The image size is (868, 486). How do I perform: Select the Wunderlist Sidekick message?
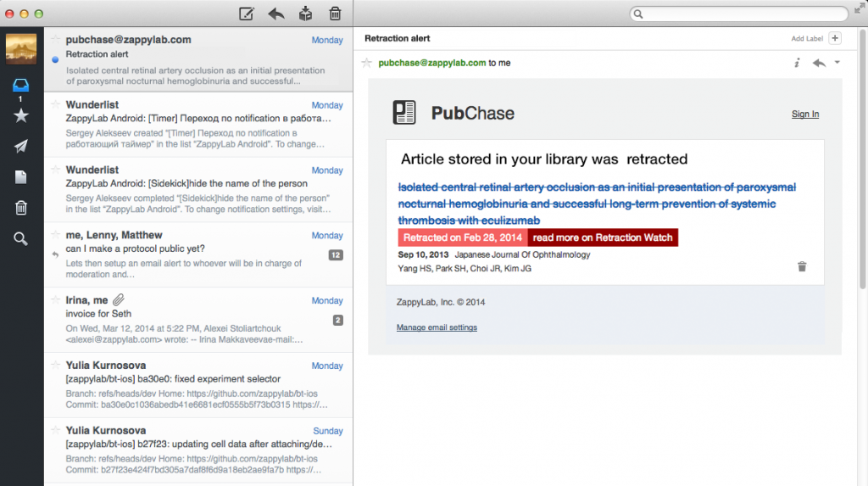click(x=198, y=190)
